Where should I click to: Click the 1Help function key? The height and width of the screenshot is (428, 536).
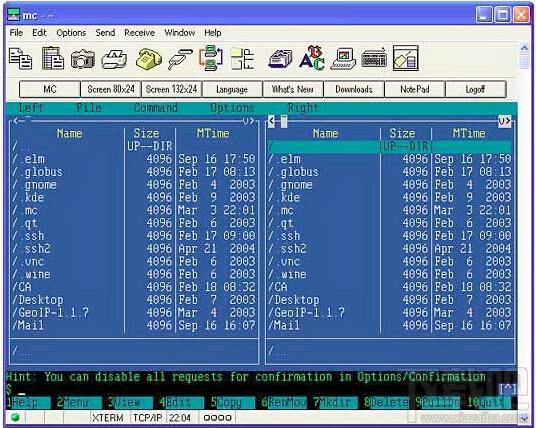(28, 402)
